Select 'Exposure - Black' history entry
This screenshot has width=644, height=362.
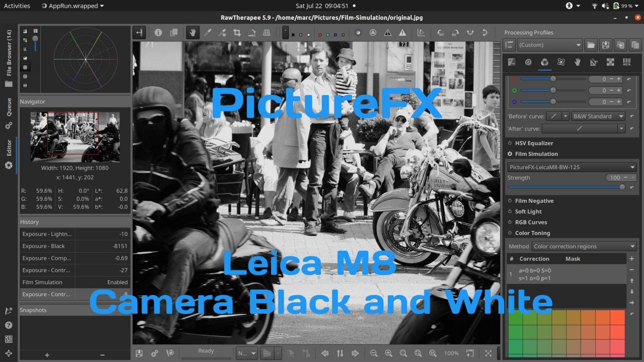pos(75,246)
